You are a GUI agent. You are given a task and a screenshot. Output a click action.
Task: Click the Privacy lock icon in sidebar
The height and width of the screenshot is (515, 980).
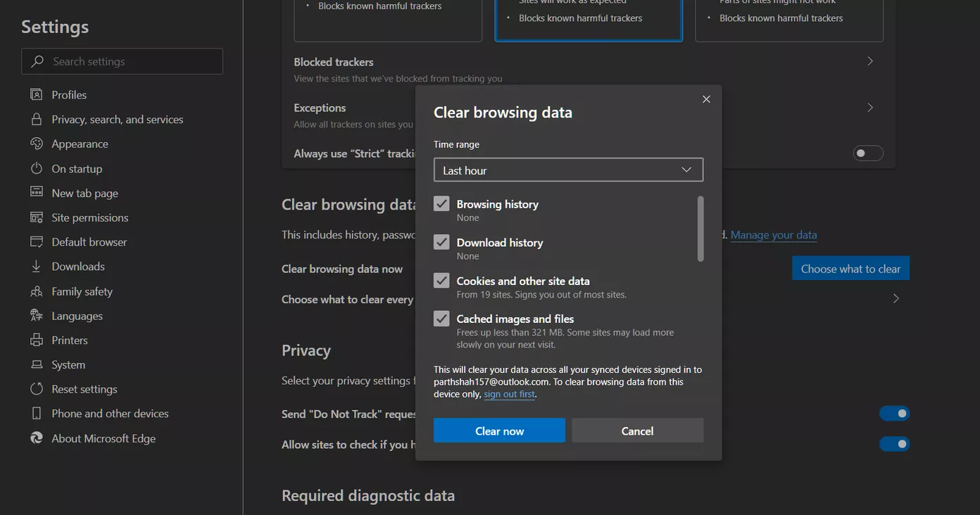(37, 120)
